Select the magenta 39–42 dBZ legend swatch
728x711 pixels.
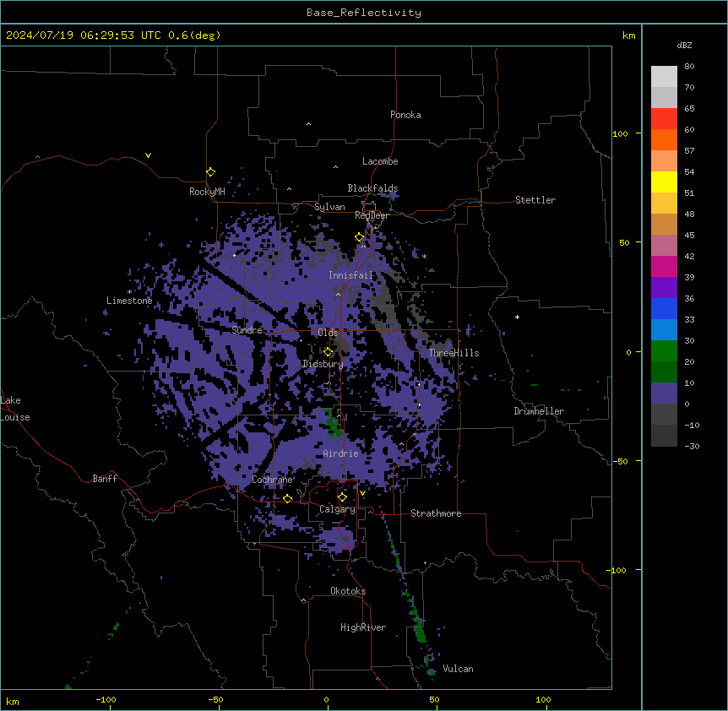664,266
